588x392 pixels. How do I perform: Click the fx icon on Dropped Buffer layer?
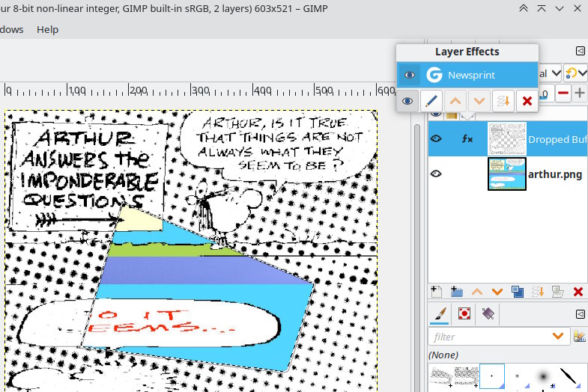point(467,139)
